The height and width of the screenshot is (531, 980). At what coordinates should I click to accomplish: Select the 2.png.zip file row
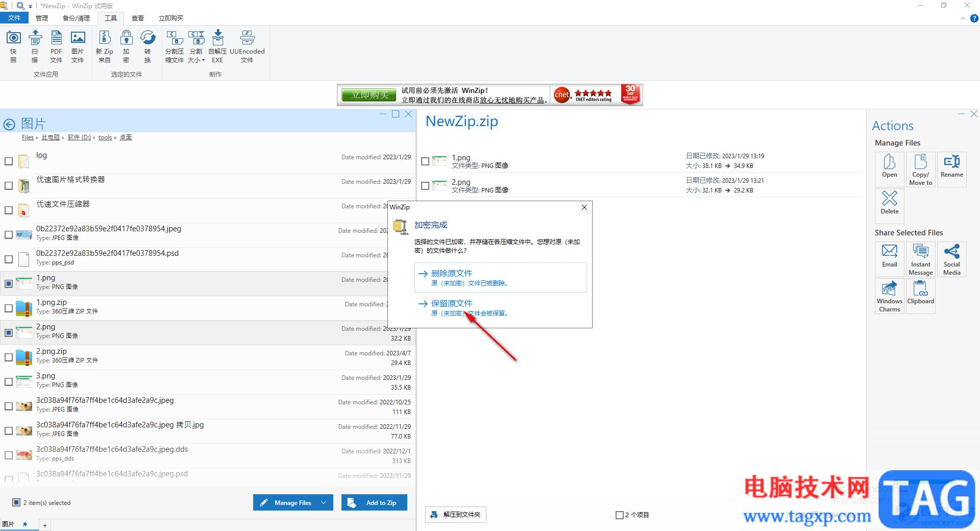(208, 357)
